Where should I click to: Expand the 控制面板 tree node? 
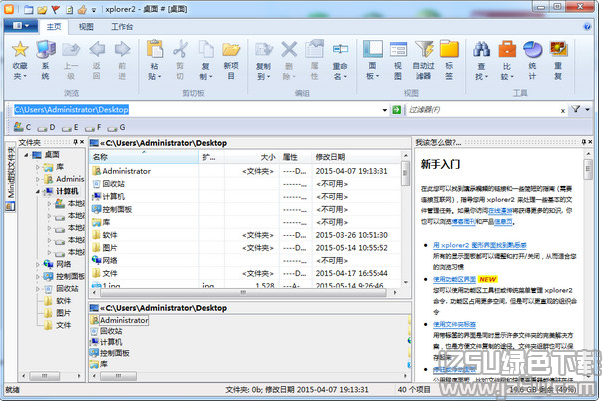point(38,276)
